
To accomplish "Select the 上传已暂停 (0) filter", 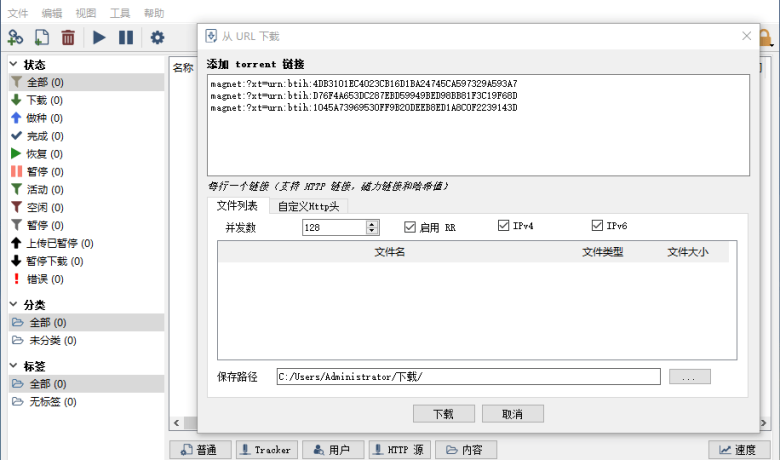I will 87,243.
